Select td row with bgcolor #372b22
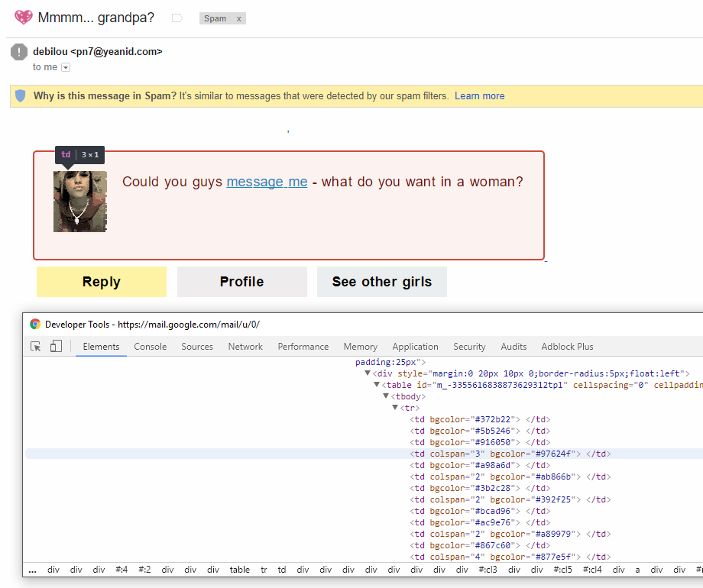The image size is (703, 588). coord(480,419)
